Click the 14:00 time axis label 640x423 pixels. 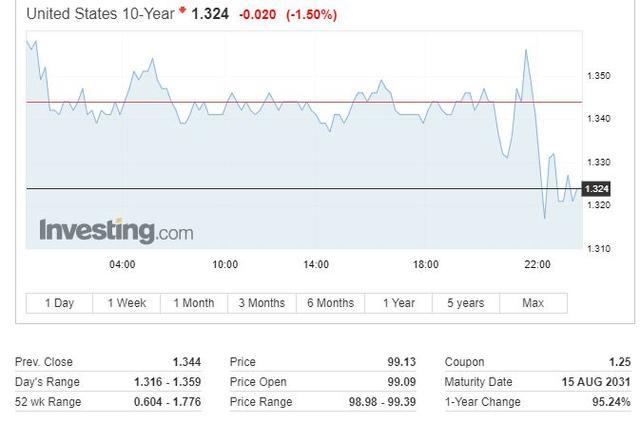(316, 265)
